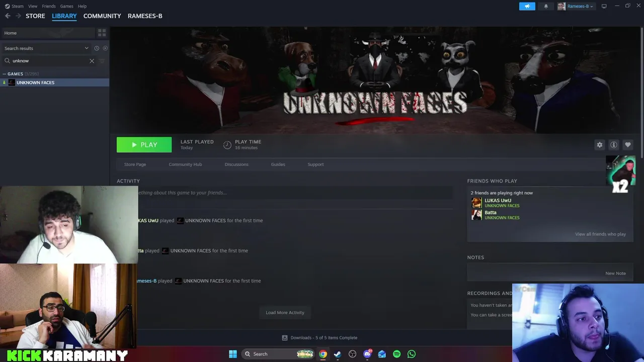Toggle show ready to play filter
Viewport: 644px width, 362px height.
[105, 48]
